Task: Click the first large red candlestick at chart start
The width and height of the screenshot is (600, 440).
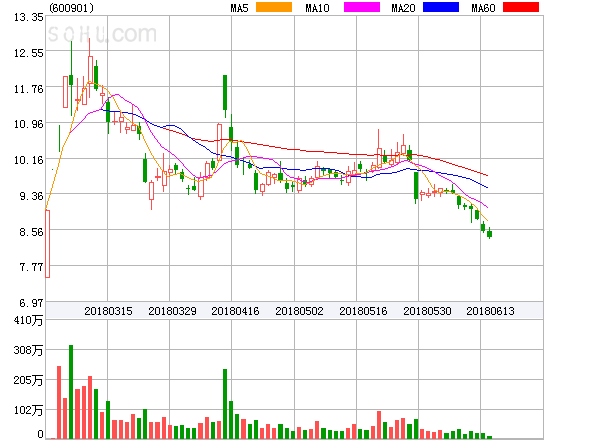Action: 47,244
